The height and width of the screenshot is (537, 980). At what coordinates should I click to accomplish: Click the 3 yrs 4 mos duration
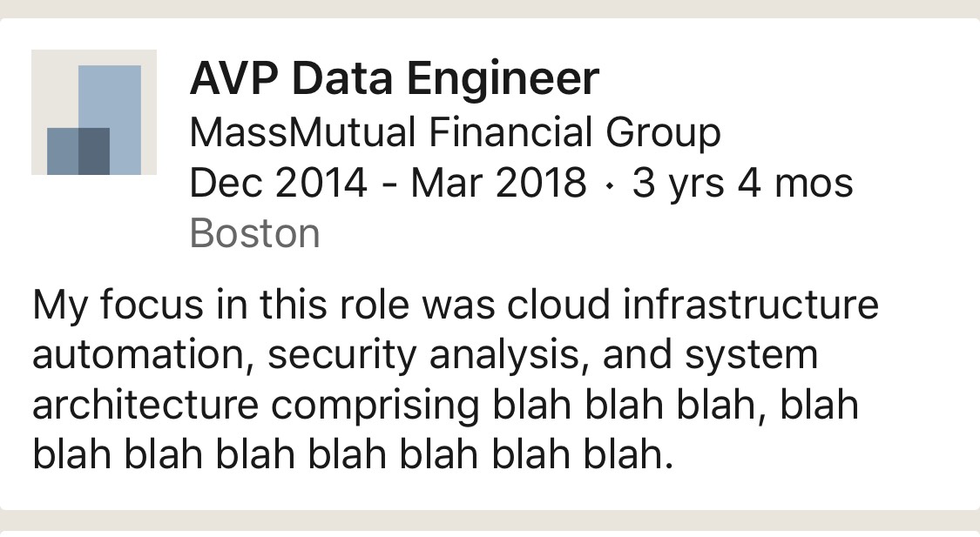click(x=742, y=183)
